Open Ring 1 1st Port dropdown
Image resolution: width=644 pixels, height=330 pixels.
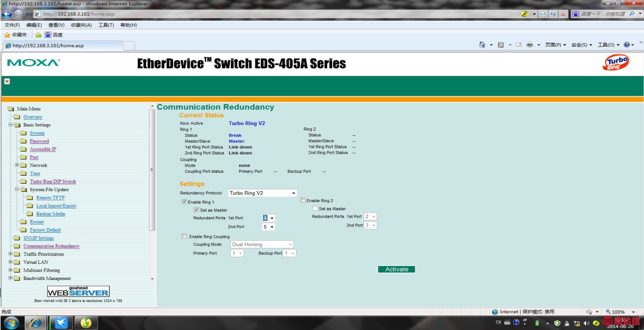269,218
